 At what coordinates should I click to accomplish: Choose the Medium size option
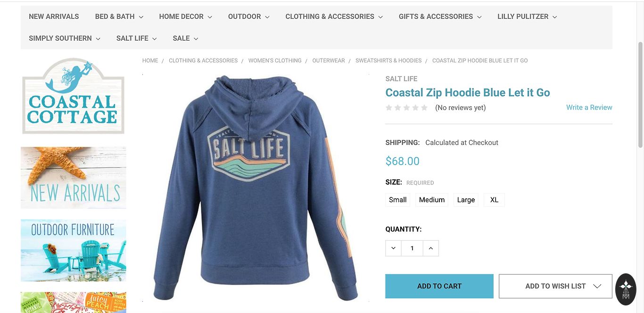point(432,200)
